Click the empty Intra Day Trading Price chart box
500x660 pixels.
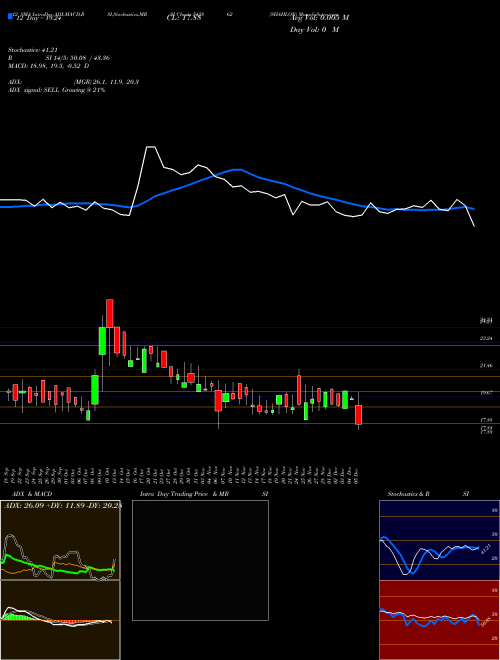click(200, 560)
